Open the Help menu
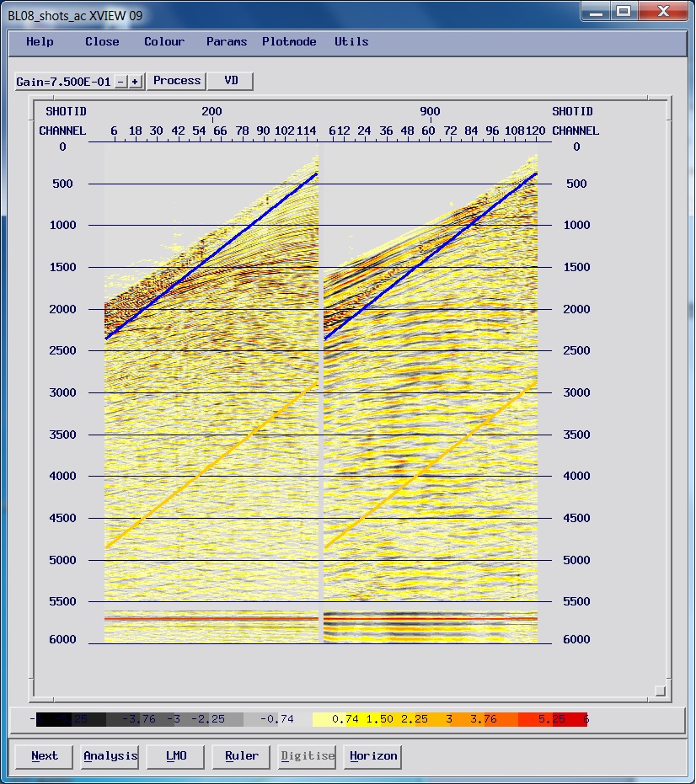Viewport: 696px width, 784px height. 39,41
